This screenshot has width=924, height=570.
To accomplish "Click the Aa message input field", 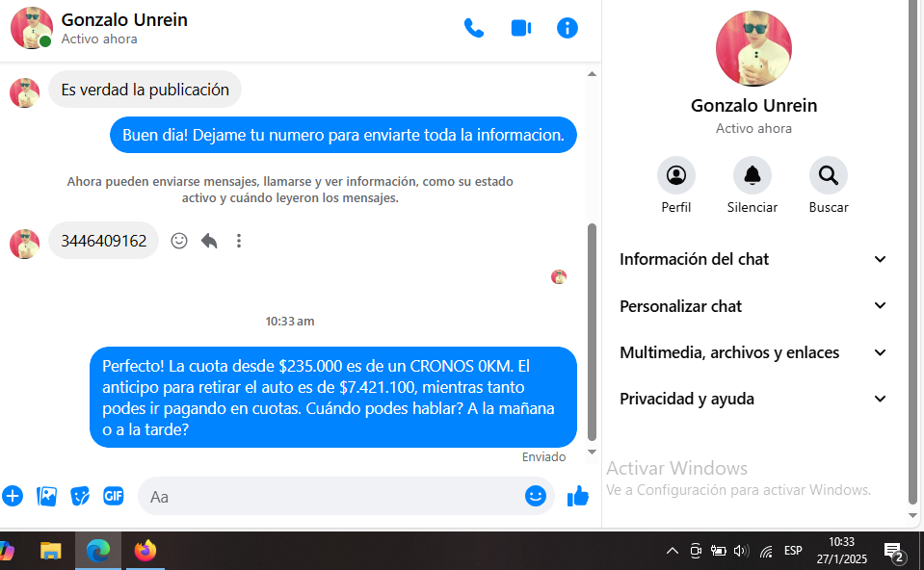I will [328, 497].
